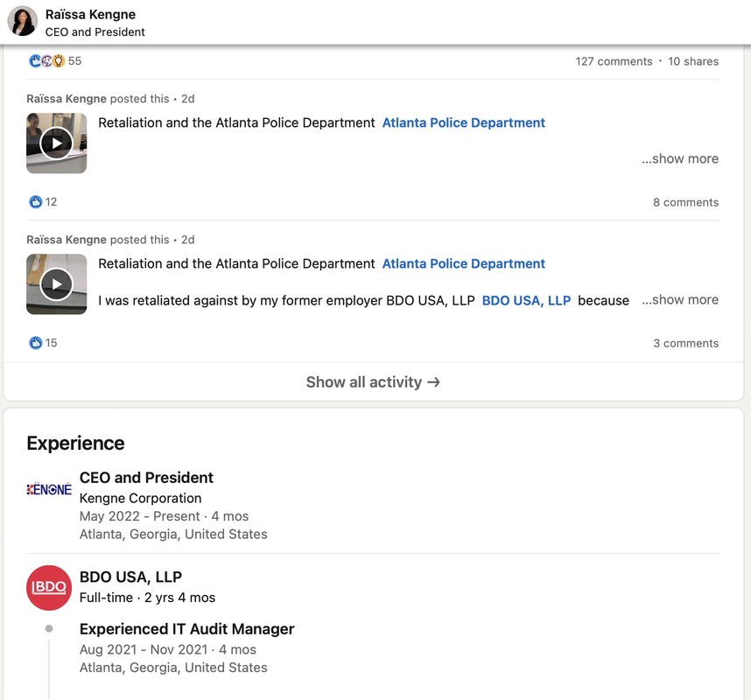View the 127 comments
Viewport: 751px width, 700px height.
pyautogui.click(x=614, y=61)
